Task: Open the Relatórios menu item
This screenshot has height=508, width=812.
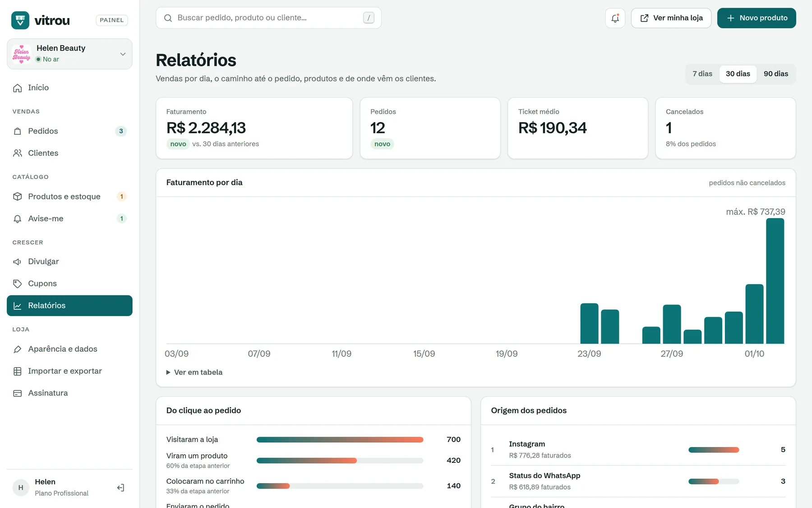Action: pos(69,306)
